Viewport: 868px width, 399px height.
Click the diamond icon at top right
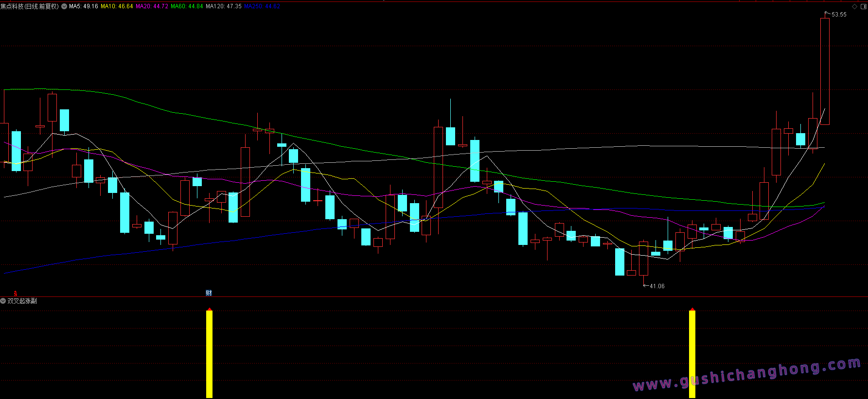854,6
